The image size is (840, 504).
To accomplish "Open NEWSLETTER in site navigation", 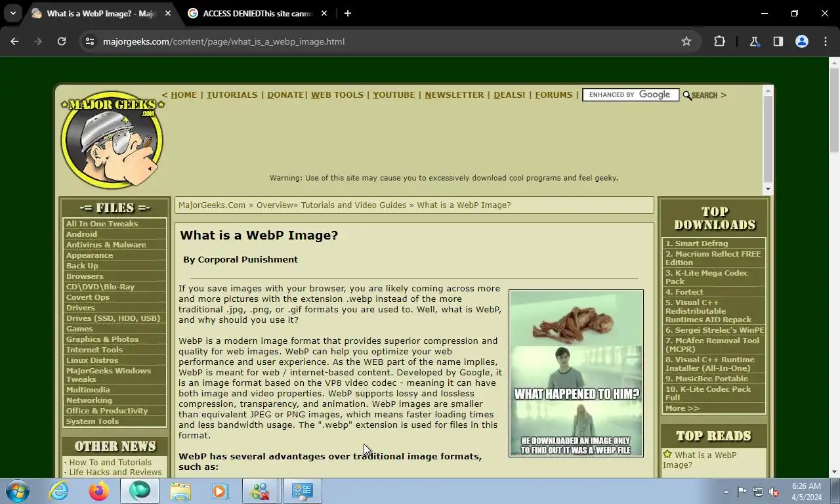I will [x=454, y=95].
